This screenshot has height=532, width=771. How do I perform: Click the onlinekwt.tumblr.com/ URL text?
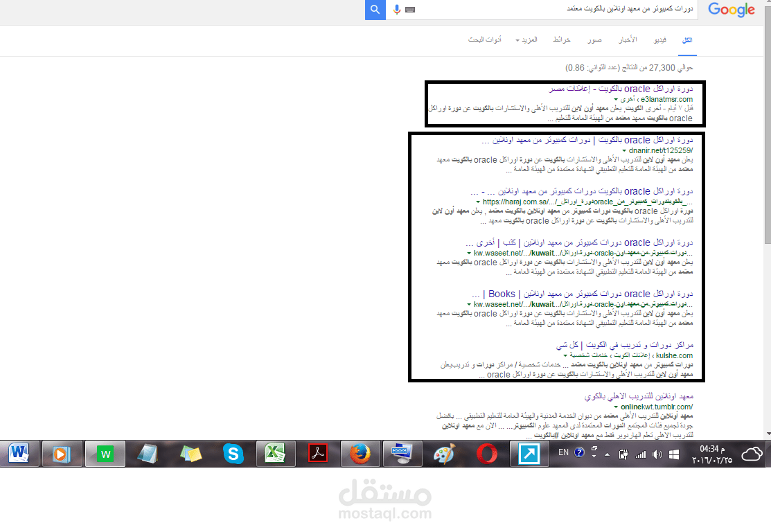pyautogui.click(x=657, y=407)
